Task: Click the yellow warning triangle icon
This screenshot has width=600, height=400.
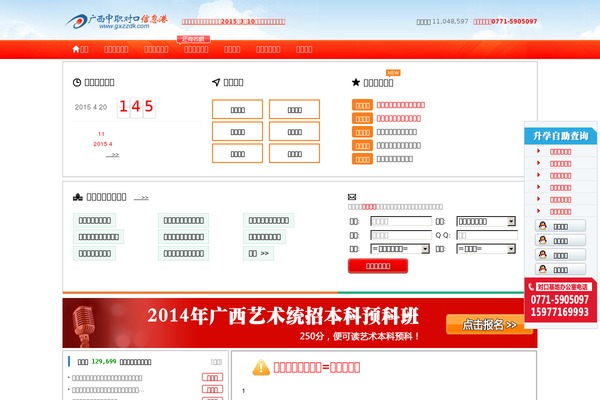Action: pos(261,367)
